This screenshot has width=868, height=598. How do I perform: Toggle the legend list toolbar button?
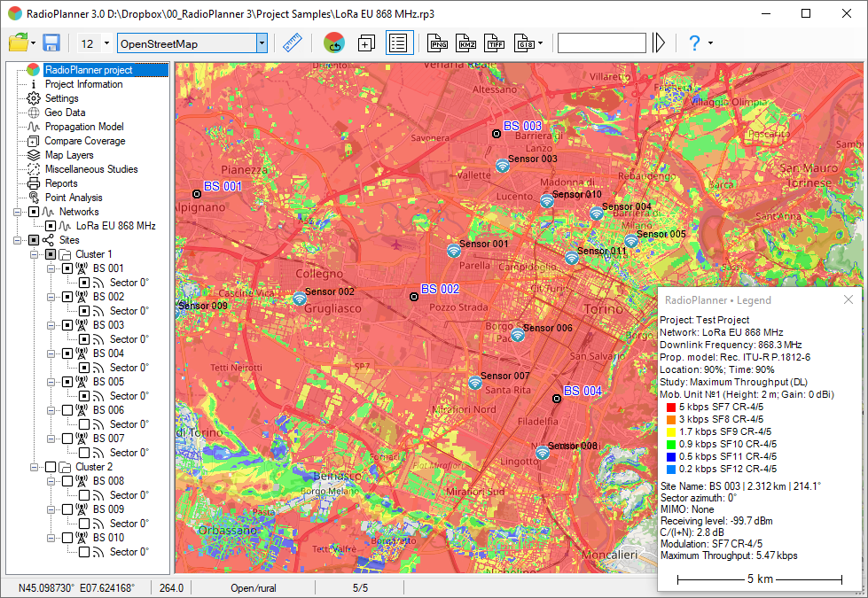coord(399,43)
